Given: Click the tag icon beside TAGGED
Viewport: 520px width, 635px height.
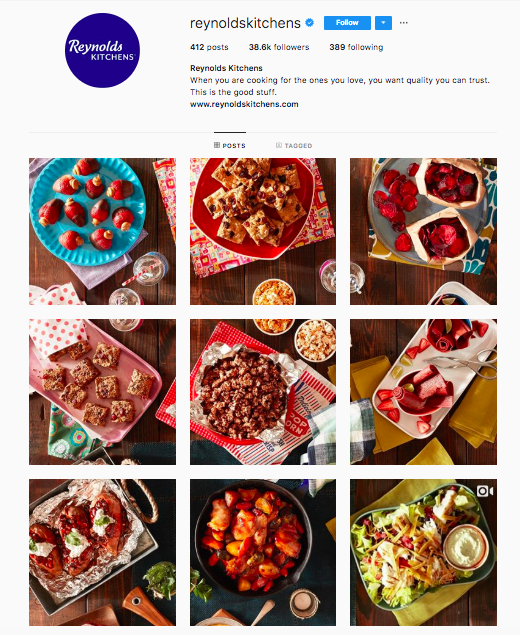Looking at the screenshot, I should [279, 145].
